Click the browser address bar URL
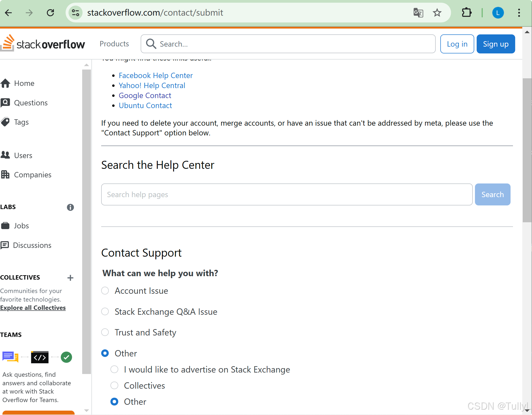Viewport: 532px width, 415px height. [x=155, y=13]
